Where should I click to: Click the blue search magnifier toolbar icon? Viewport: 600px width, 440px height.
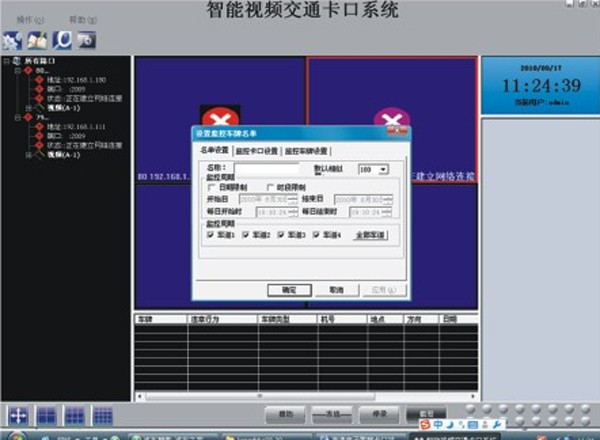click(61, 39)
